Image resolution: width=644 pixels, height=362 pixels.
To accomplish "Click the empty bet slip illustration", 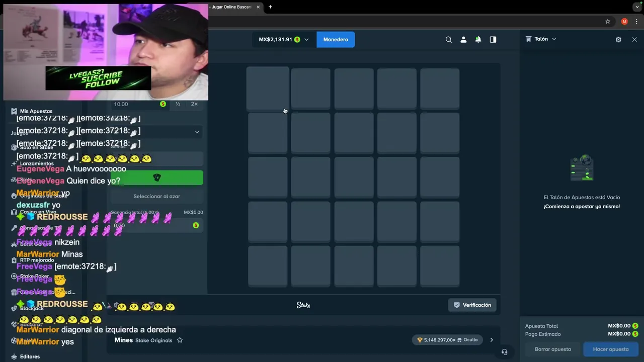I will [x=582, y=168].
